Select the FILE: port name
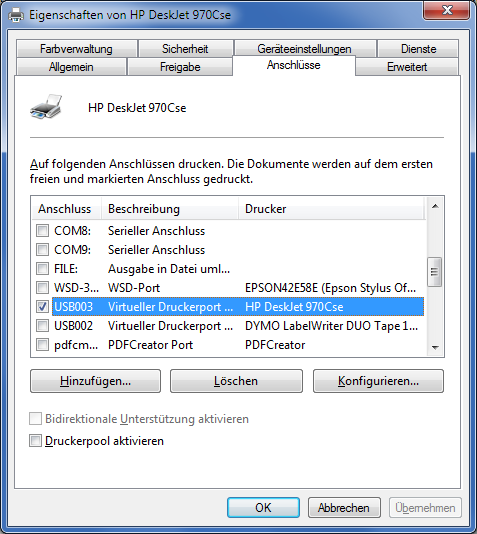 point(66,269)
